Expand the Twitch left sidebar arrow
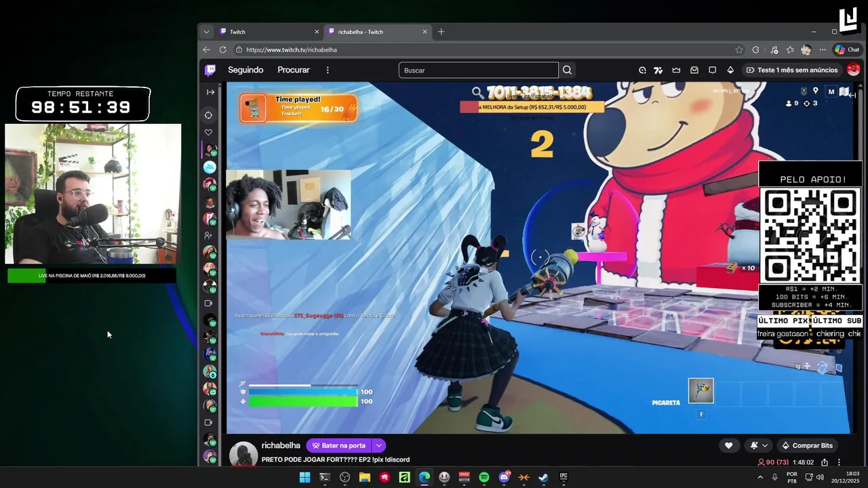Image resolution: width=868 pixels, height=488 pixels. [x=210, y=92]
